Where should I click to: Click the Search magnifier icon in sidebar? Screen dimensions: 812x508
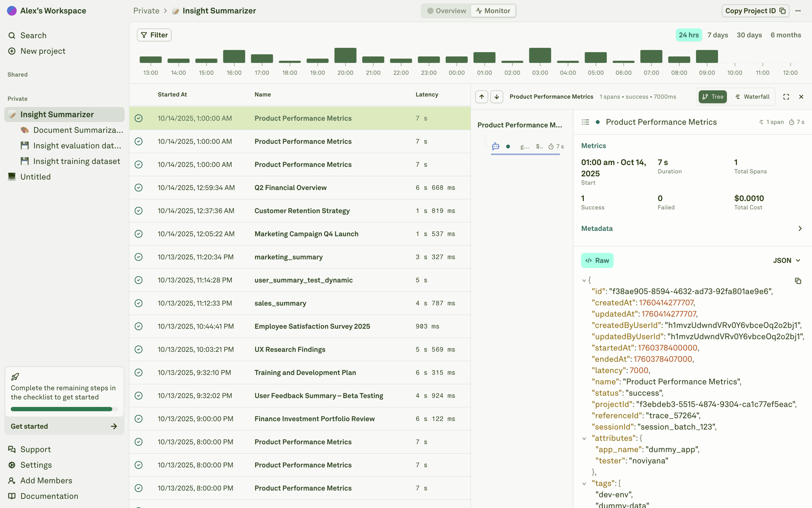tap(12, 36)
